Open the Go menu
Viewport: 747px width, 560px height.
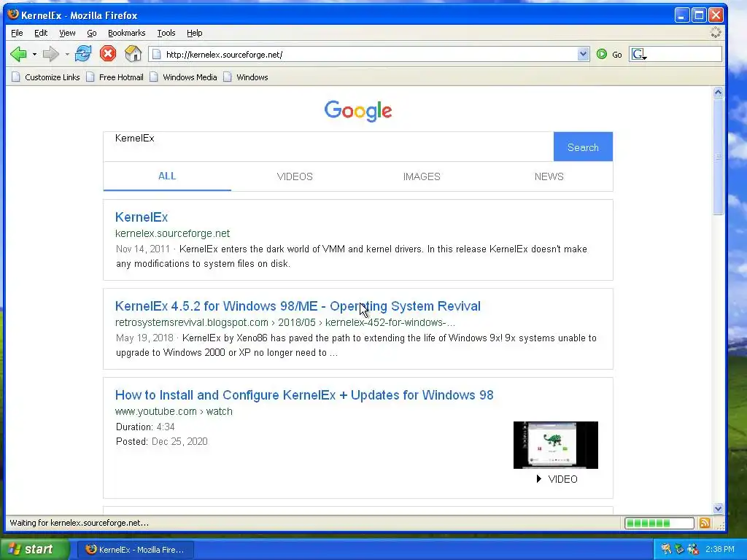(x=92, y=33)
